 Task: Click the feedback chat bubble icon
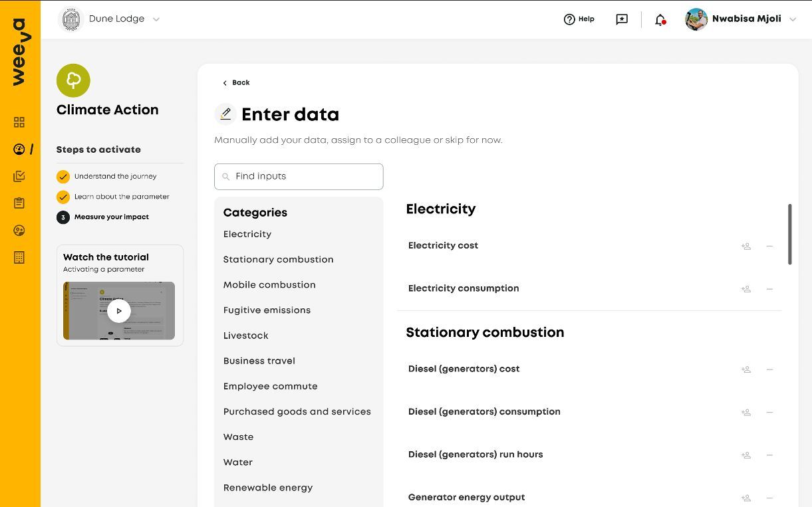(x=622, y=19)
